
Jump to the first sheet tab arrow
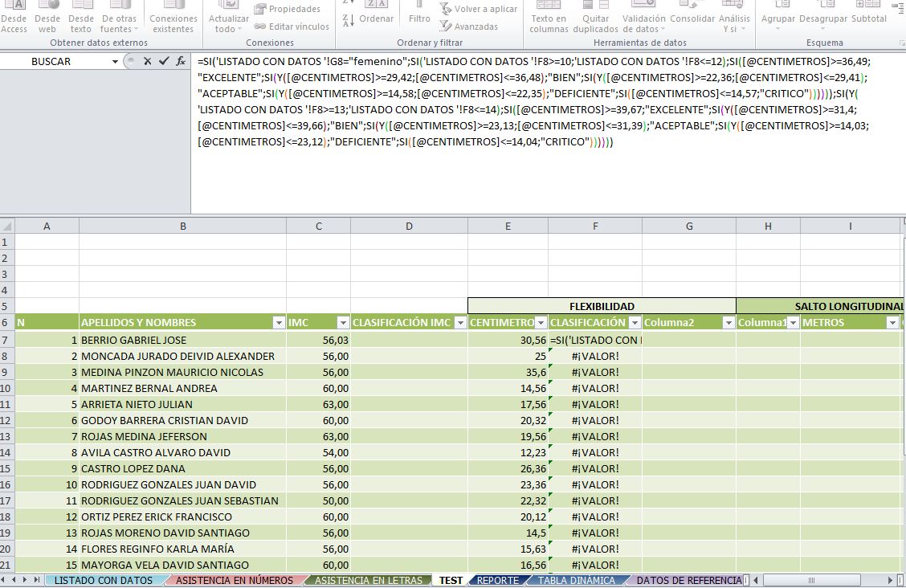[x=5, y=580]
